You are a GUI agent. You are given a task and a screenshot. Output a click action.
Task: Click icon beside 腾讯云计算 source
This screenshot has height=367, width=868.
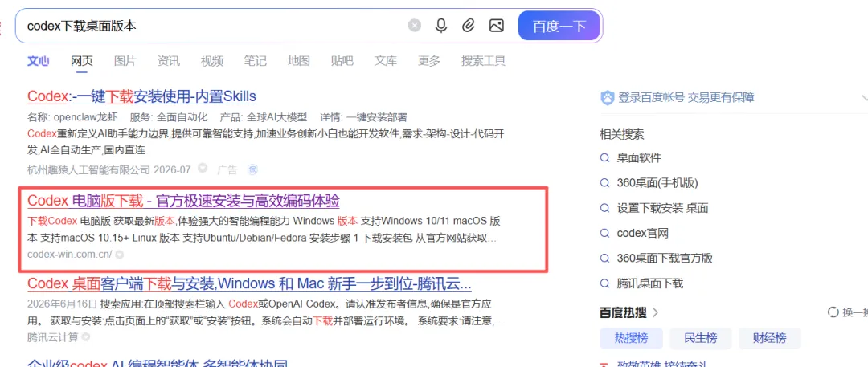86,337
